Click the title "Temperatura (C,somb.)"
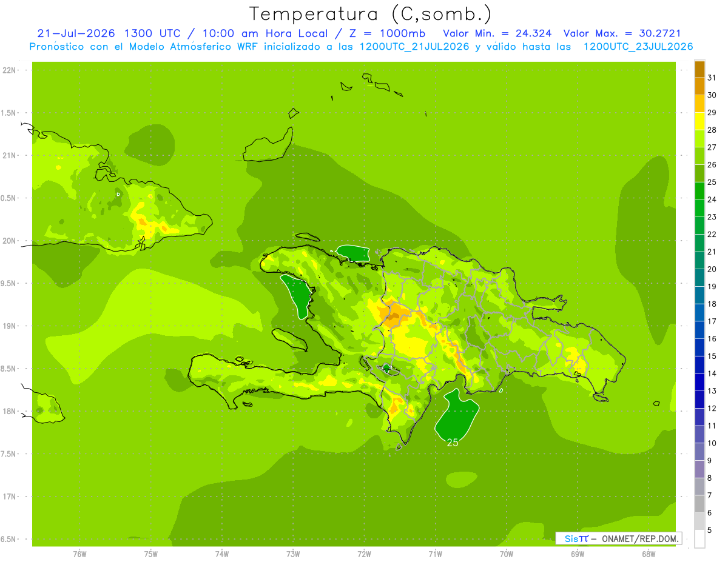 pos(370,14)
